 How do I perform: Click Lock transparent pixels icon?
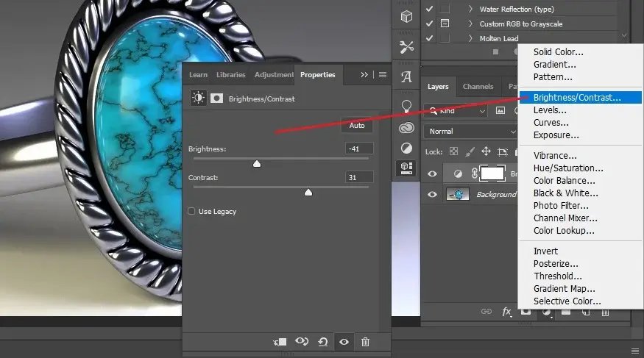pyautogui.click(x=453, y=151)
